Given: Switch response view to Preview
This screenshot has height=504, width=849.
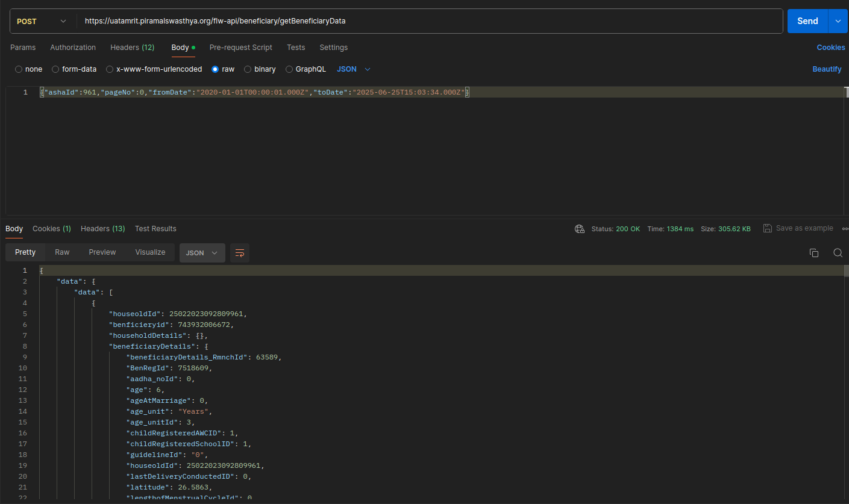Looking at the screenshot, I should tap(102, 252).
